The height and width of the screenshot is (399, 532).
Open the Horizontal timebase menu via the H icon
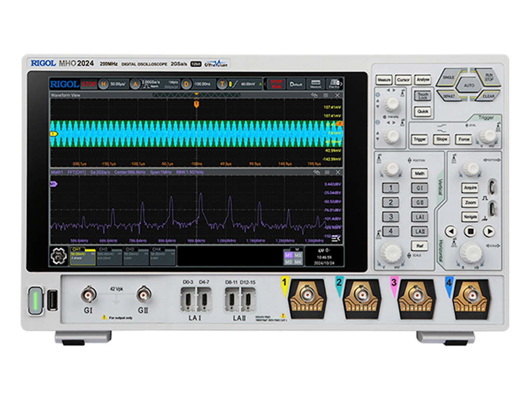click(103, 84)
